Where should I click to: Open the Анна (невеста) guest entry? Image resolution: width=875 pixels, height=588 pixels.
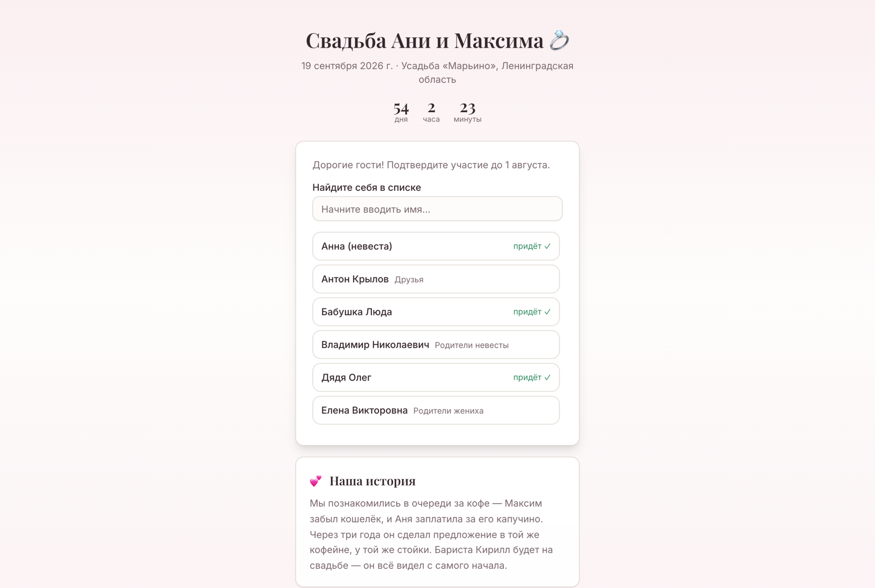[x=436, y=246]
